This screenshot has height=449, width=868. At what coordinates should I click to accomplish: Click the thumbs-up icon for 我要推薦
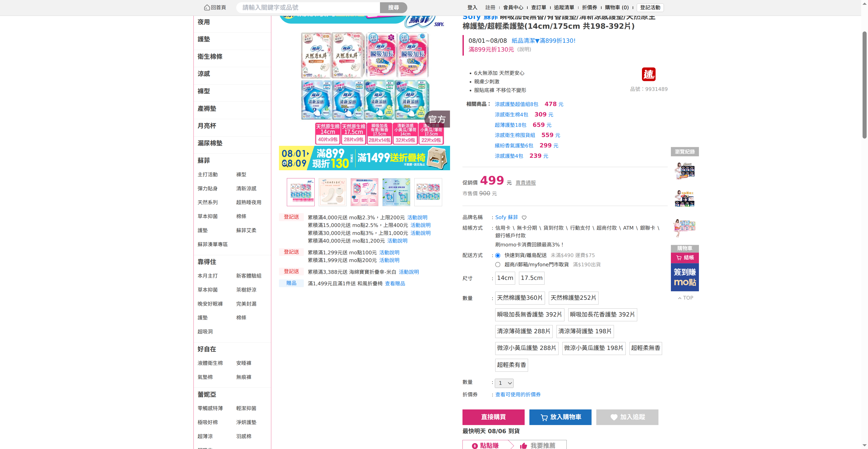pyautogui.click(x=523, y=446)
